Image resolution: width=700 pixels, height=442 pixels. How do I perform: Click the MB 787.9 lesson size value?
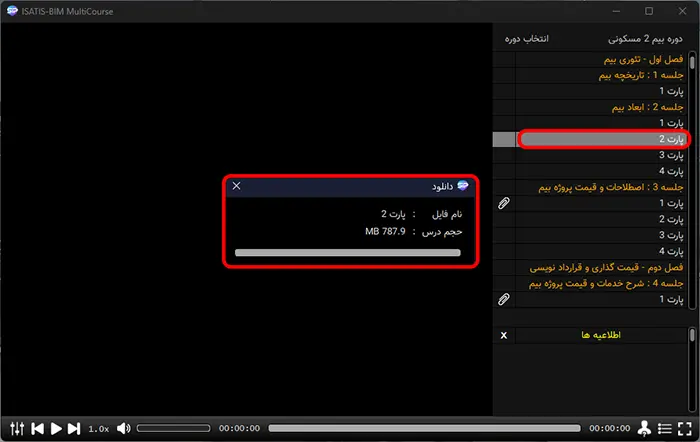(385, 232)
